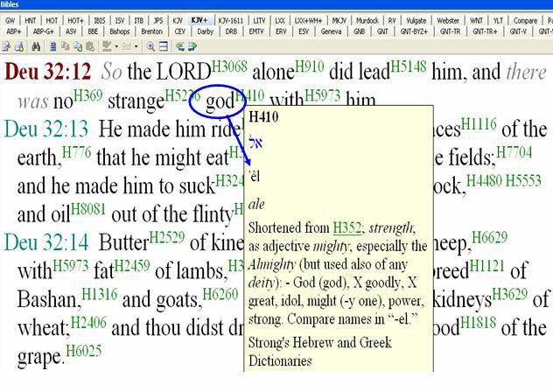Click 'Strong's Hebrew and Greek Dictionaries' text
Viewport: 553px width, 392px height.
coord(320,352)
